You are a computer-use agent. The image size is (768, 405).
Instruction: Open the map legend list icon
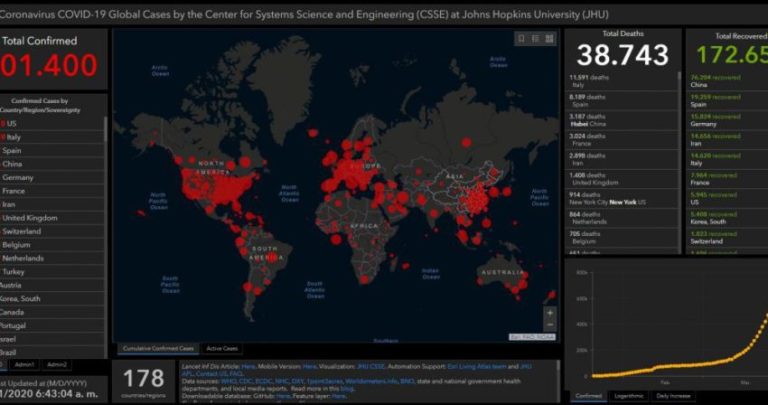tap(536, 39)
